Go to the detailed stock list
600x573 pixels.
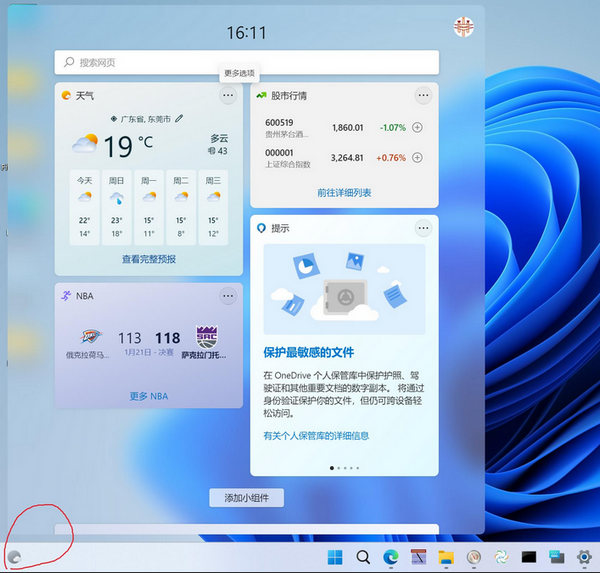coord(344,192)
